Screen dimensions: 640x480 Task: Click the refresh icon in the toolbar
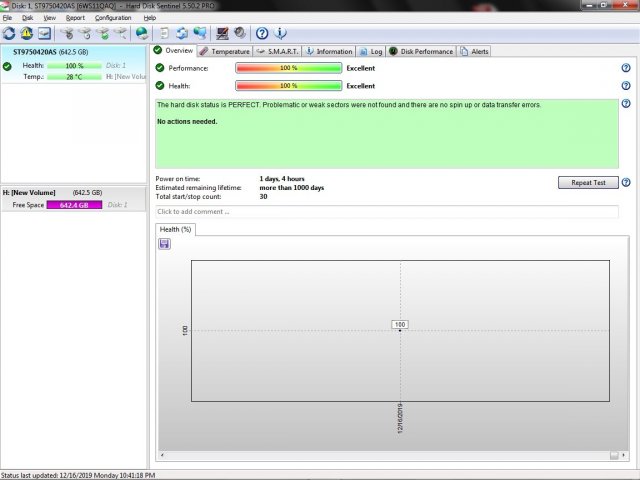pyautogui.click(x=9, y=33)
